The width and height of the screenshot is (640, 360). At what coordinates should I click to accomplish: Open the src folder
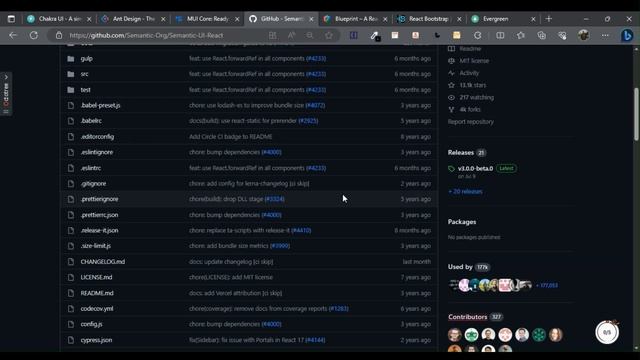(84, 74)
